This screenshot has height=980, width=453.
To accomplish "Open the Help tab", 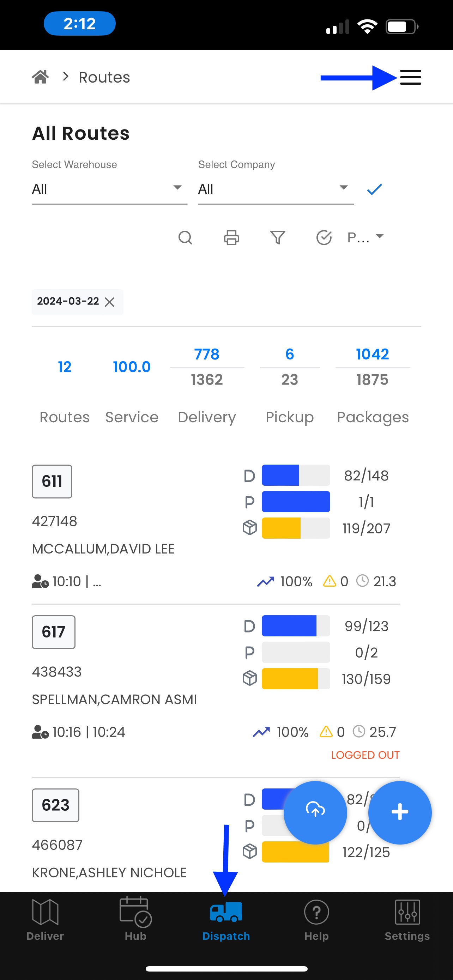I will tap(316, 920).
